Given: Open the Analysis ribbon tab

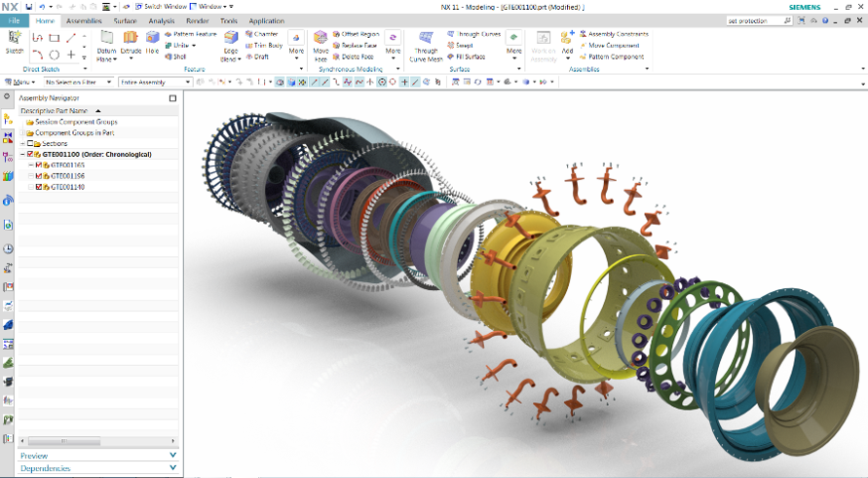Looking at the screenshot, I should pos(162,21).
